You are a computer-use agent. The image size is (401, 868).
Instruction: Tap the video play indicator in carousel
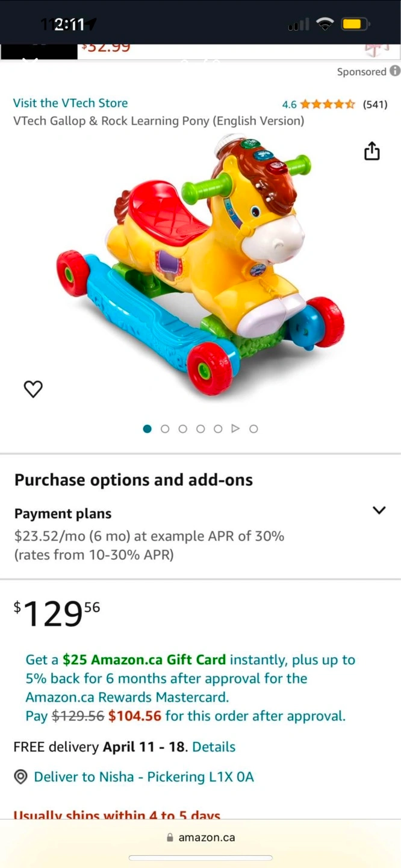click(235, 429)
